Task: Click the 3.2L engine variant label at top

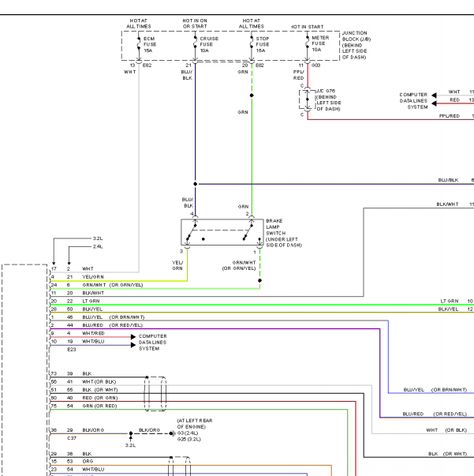Action: pos(98,238)
